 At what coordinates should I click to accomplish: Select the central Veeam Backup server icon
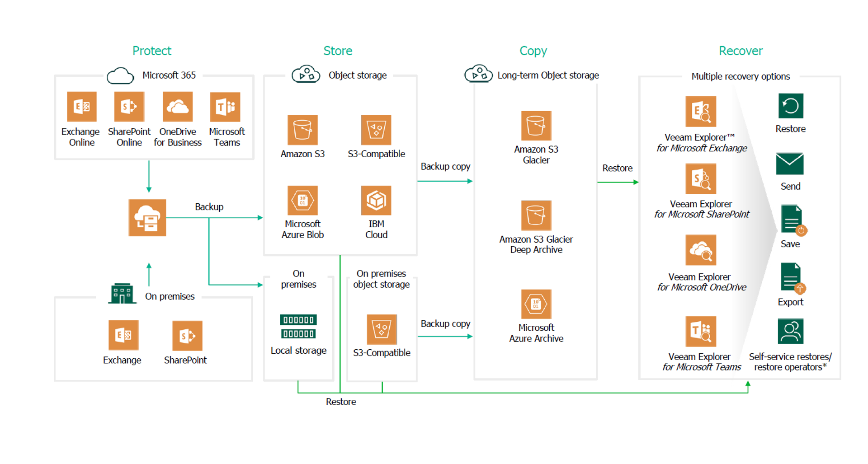[x=147, y=218]
